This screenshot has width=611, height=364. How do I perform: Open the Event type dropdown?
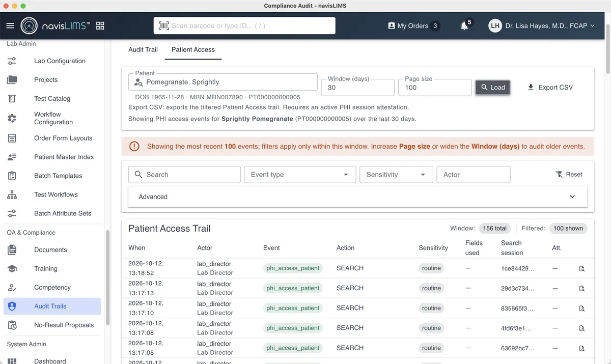[300, 175]
